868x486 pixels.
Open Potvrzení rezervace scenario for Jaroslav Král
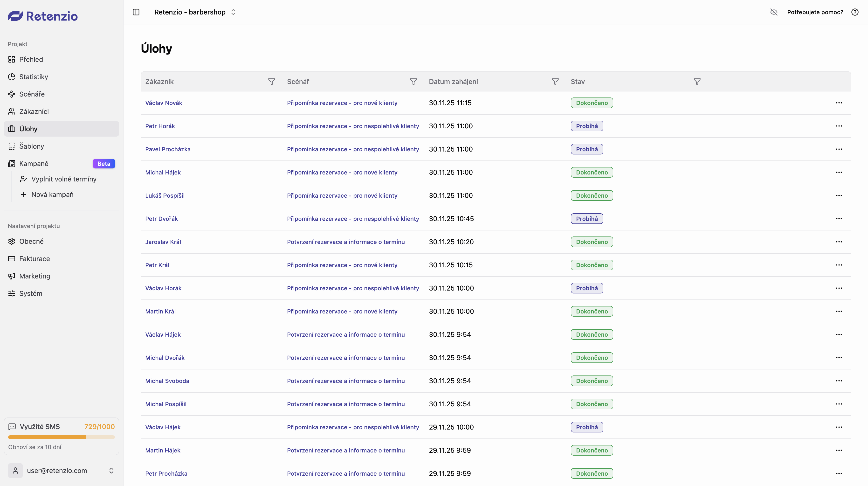click(346, 242)
